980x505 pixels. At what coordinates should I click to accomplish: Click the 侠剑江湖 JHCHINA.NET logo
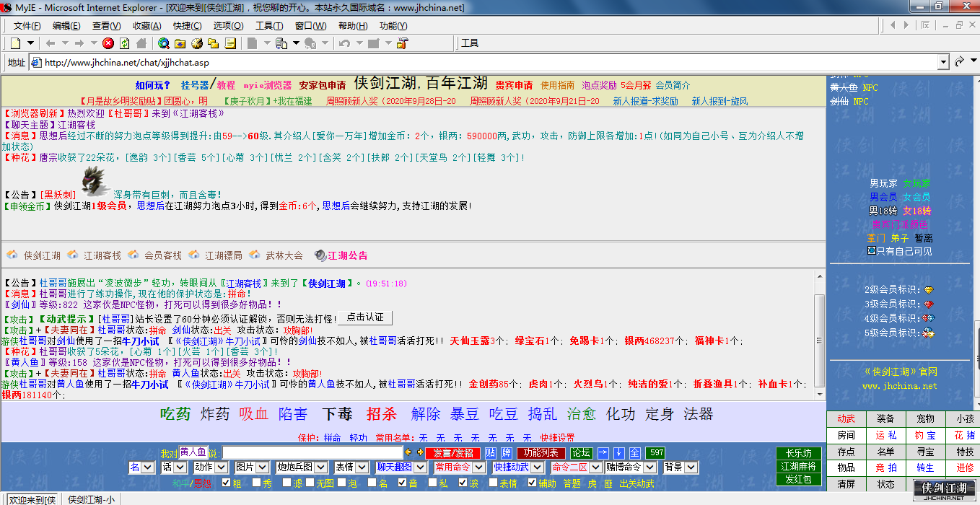coord(944,491)
